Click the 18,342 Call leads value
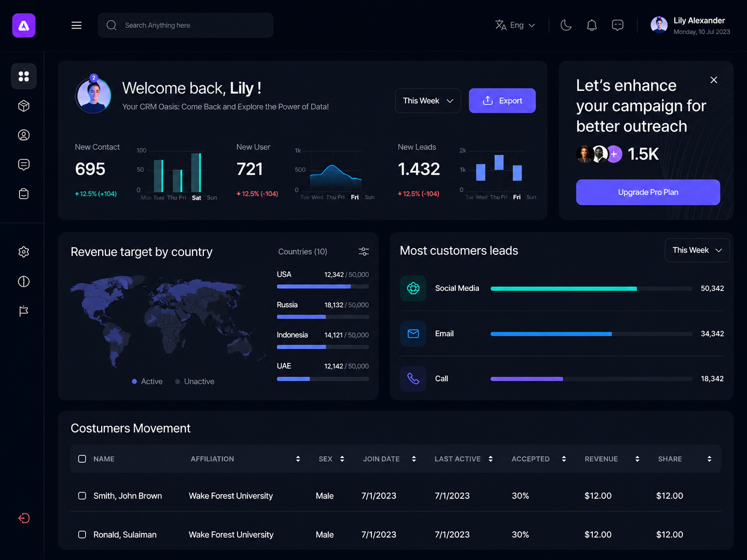 click(712, 378)
